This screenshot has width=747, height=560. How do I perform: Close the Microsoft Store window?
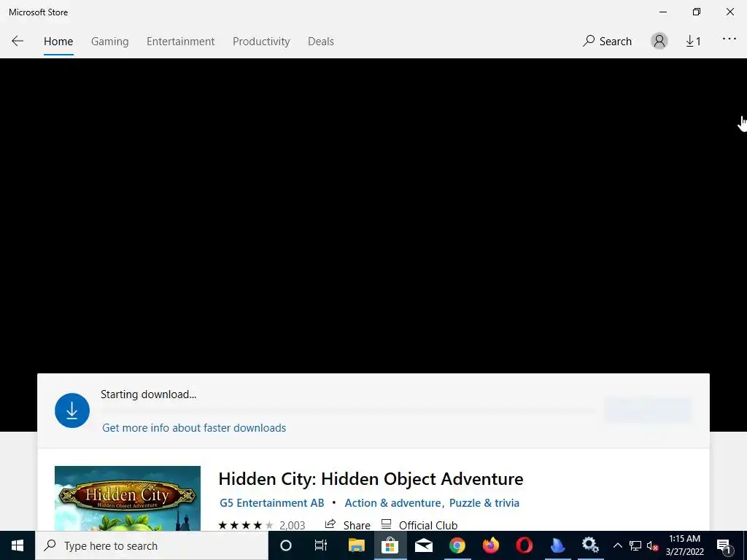coord(729,12)
